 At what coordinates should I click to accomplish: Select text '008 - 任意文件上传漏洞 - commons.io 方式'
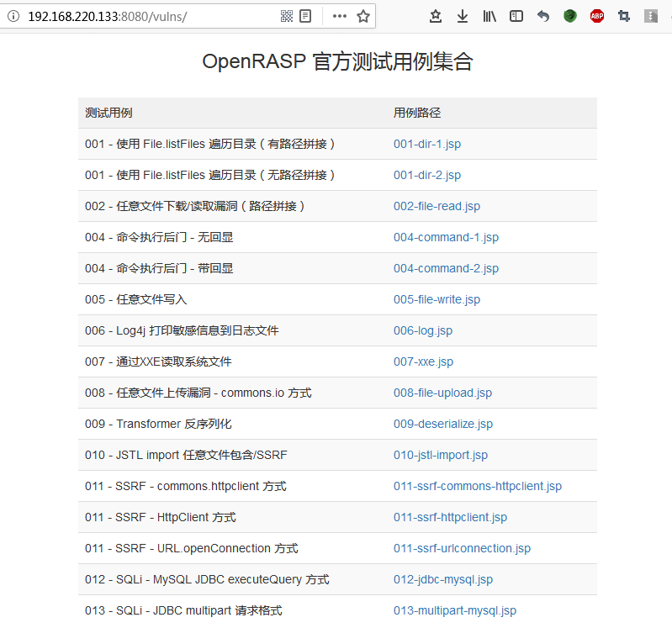(x=198, y=393)
